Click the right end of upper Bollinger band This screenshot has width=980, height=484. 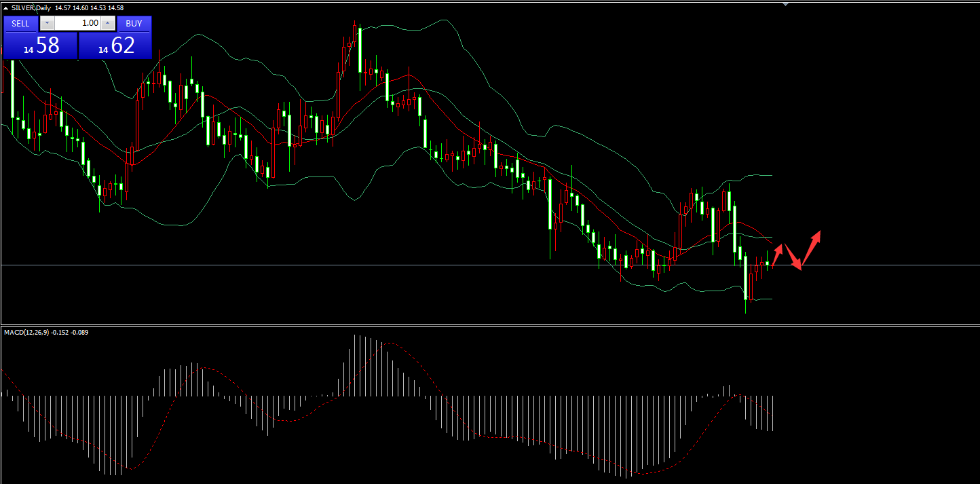(770, 175)
